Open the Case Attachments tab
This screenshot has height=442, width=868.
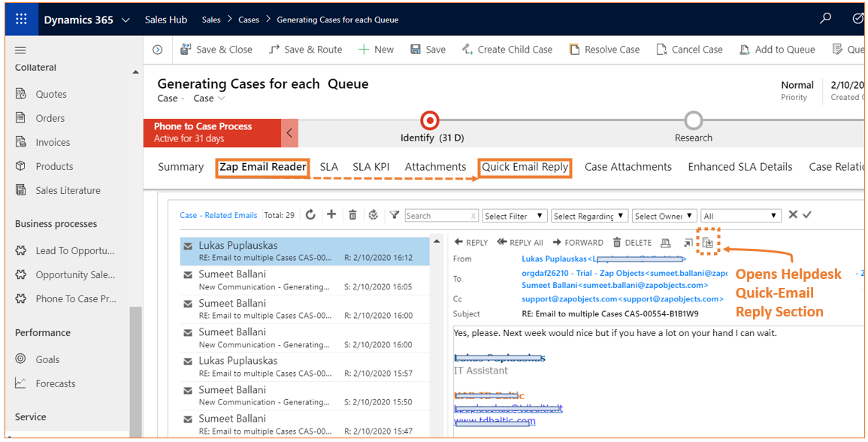pyautogui.click(x=628, y=167)
